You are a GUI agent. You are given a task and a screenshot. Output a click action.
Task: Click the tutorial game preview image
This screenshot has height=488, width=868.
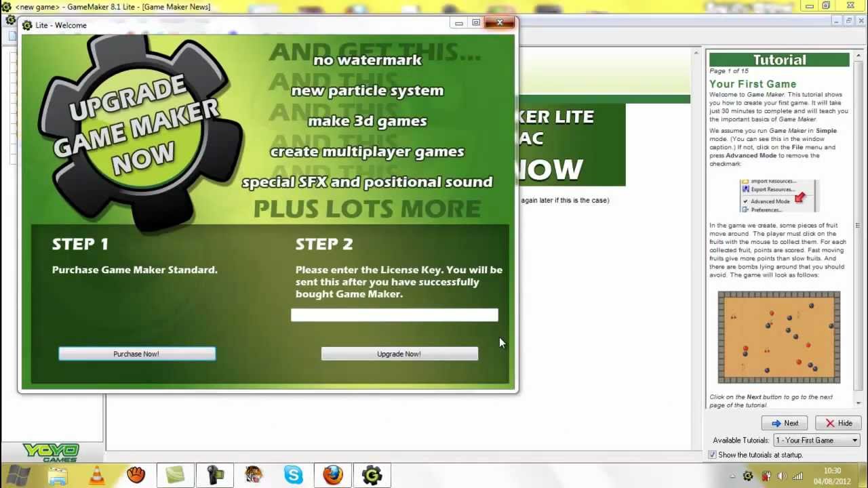click(779, 338)
